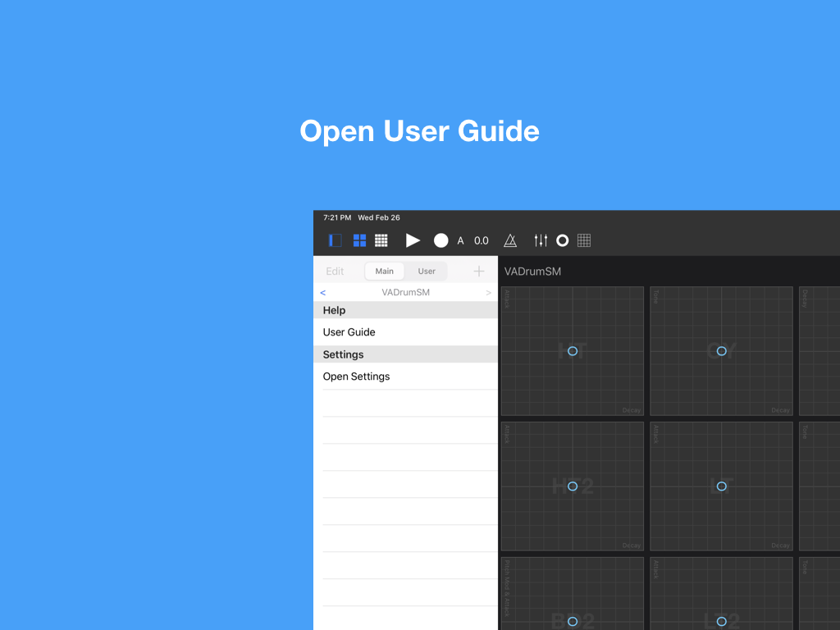Toggle the sidebar panel icon
The image size is (840, 630).
coord(336,240)
